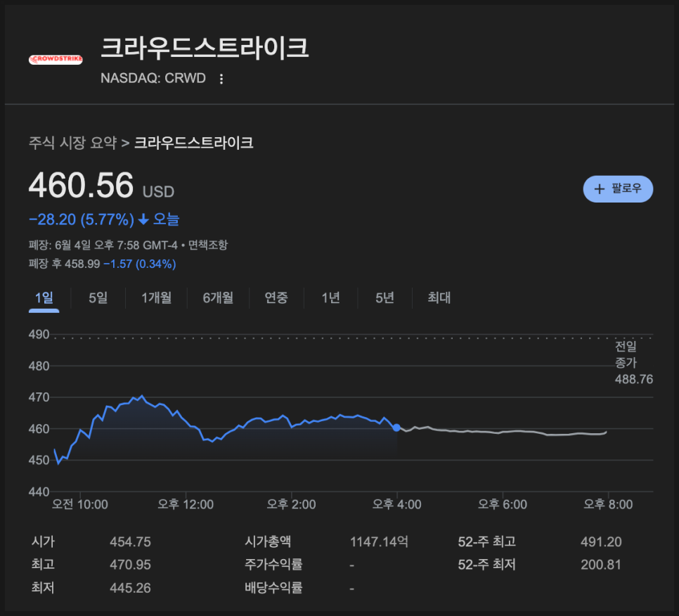The width and height of the screenshot is (679, 616).
Task: Switch to the 5일 chart tab
Action: [x=98, y=298]
